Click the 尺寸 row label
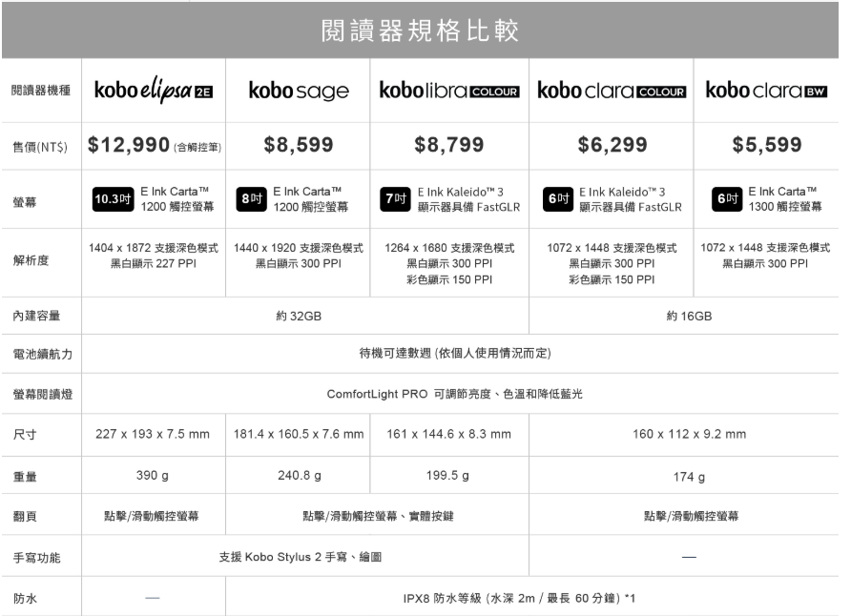851x616 pixels. 25,434
